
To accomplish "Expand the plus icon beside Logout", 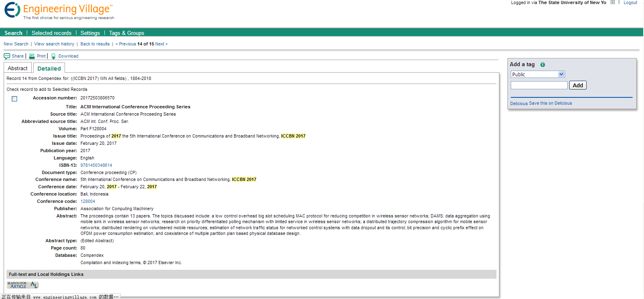I will point(613,2).
